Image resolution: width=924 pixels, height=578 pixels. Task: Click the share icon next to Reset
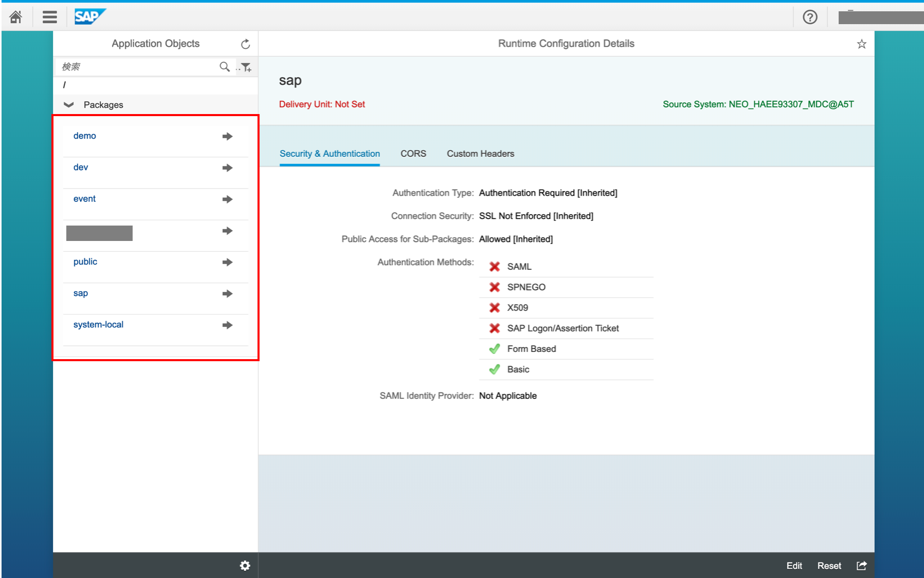pyautogui.click(x=861, y=565)
